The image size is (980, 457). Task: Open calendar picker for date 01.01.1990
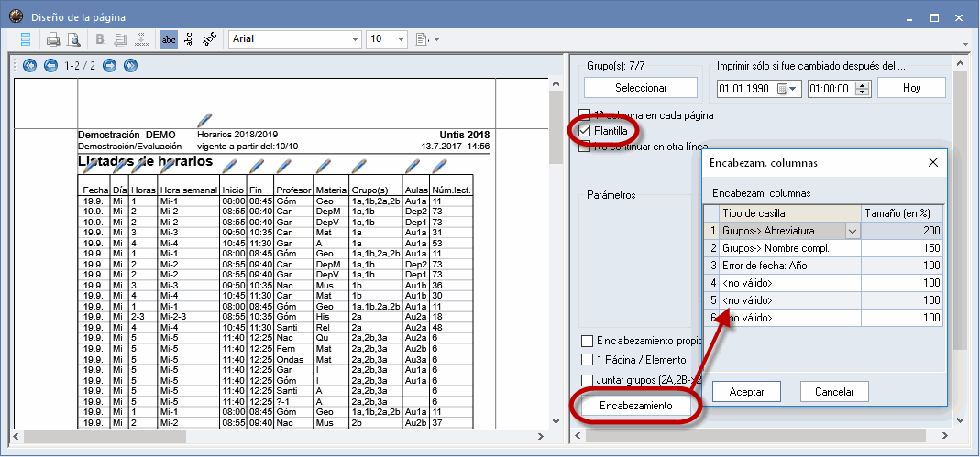click(788, 89)
